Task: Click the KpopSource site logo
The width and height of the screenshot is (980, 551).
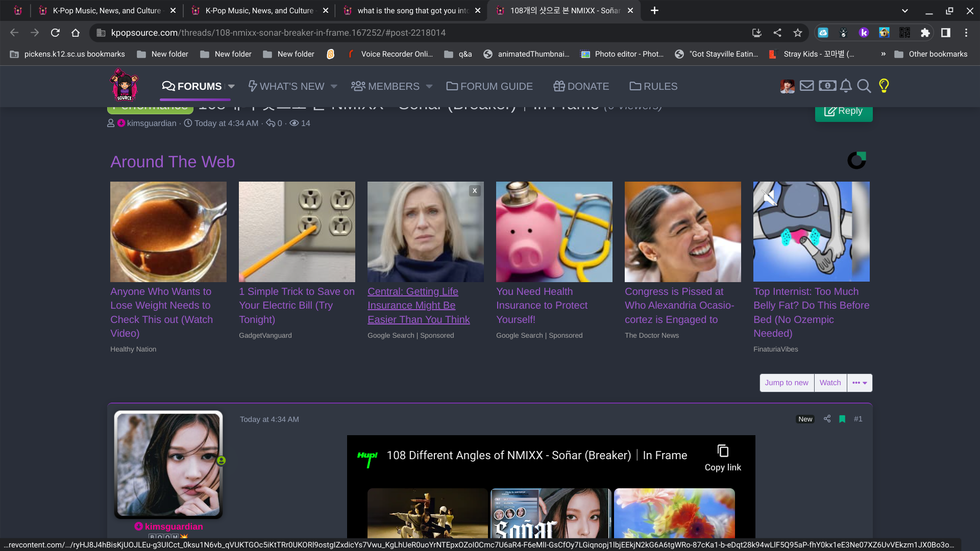Action: (x=124, y=85)
